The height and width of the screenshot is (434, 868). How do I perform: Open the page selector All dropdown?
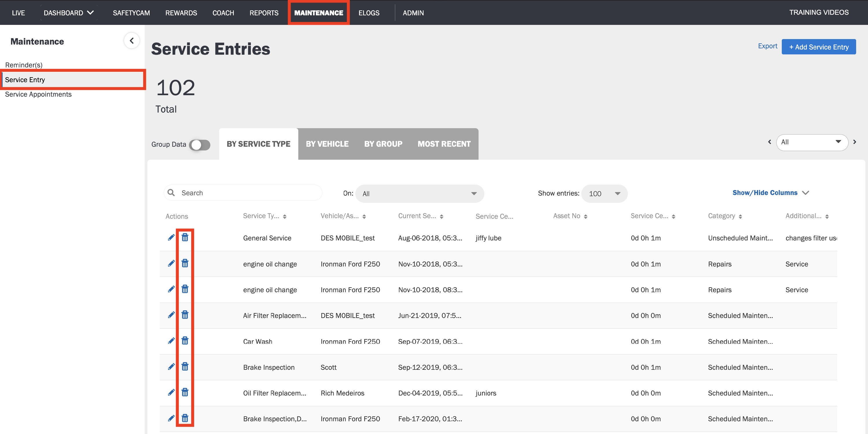point(812,142)
